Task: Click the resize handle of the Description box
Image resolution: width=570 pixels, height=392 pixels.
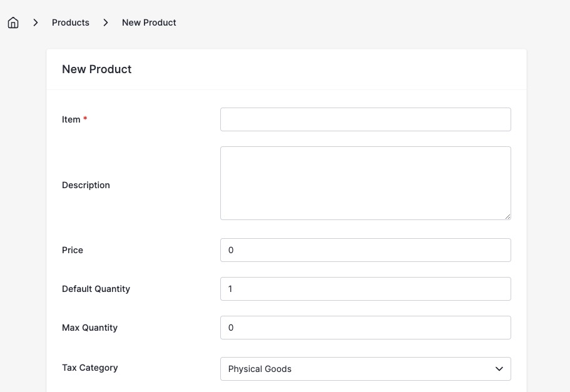Action: coord(508,217)
